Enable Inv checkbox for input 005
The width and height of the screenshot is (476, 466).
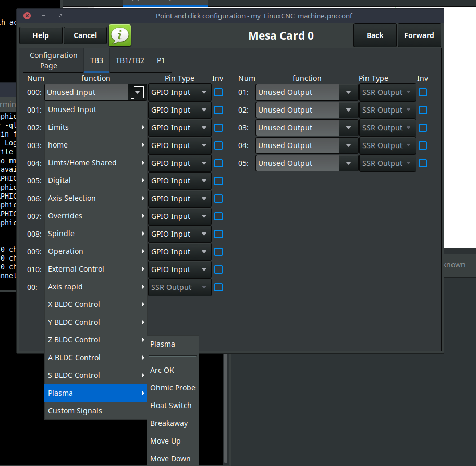(218, 181)
